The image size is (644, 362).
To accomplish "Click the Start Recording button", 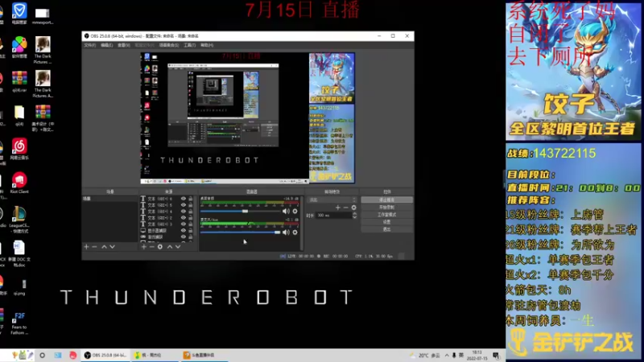I will pos(386,208).
